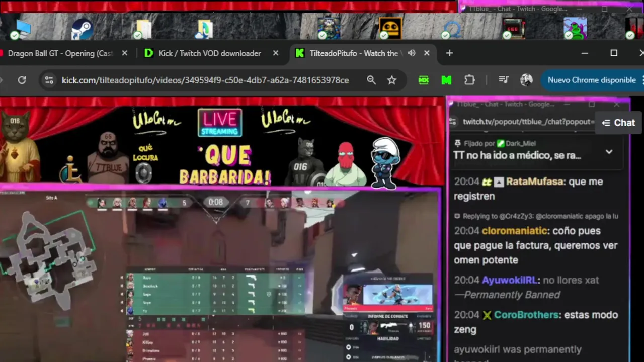Reload the Kick page
644x362 pixels.
(x=22, y=80)
